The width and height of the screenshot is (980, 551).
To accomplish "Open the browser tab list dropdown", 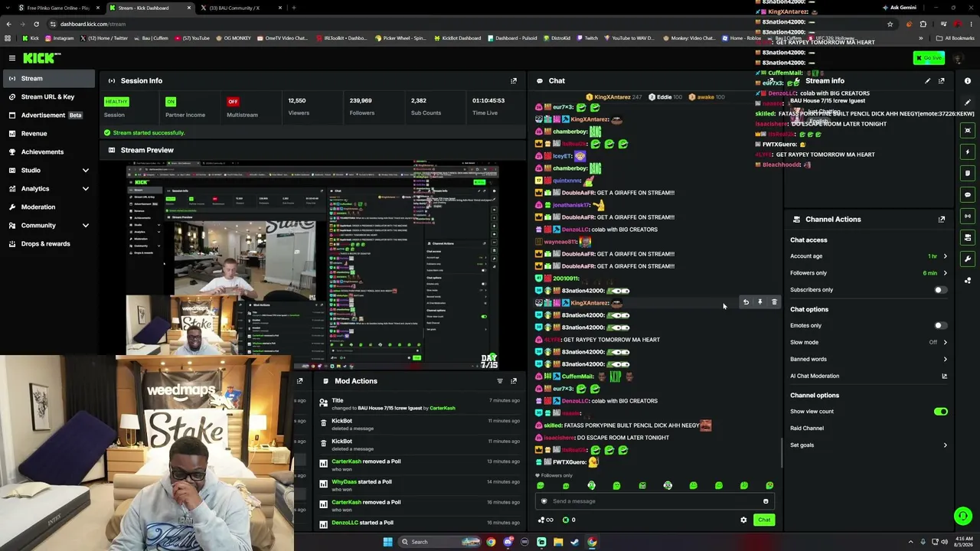I will [x=8, y=8].
